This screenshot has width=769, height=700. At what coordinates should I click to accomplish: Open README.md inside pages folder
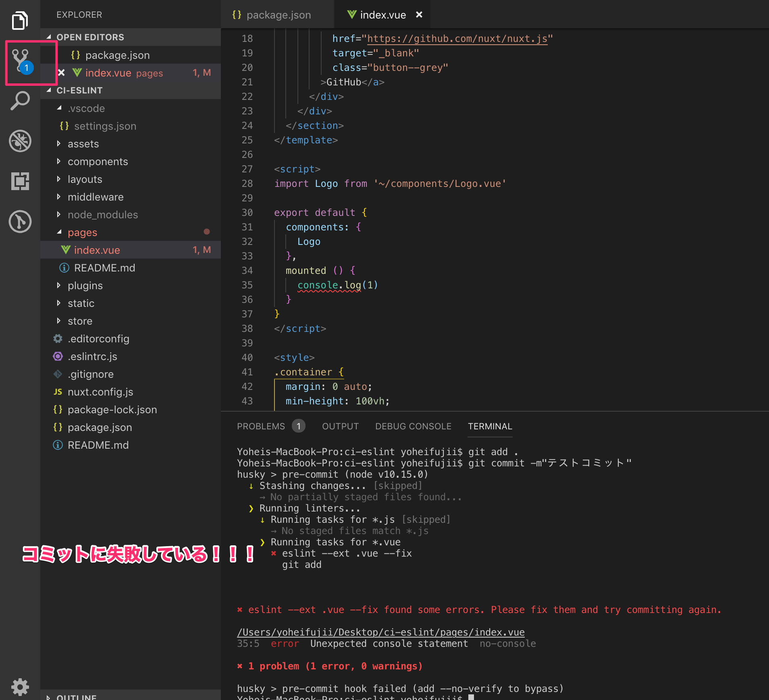pos(131,268)
